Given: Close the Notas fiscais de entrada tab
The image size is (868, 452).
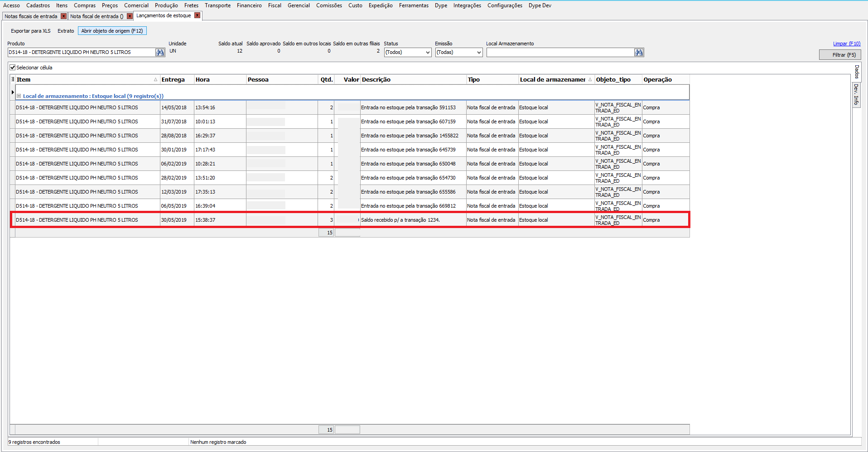Looking at the screenshot, I should tap(63, 16).
